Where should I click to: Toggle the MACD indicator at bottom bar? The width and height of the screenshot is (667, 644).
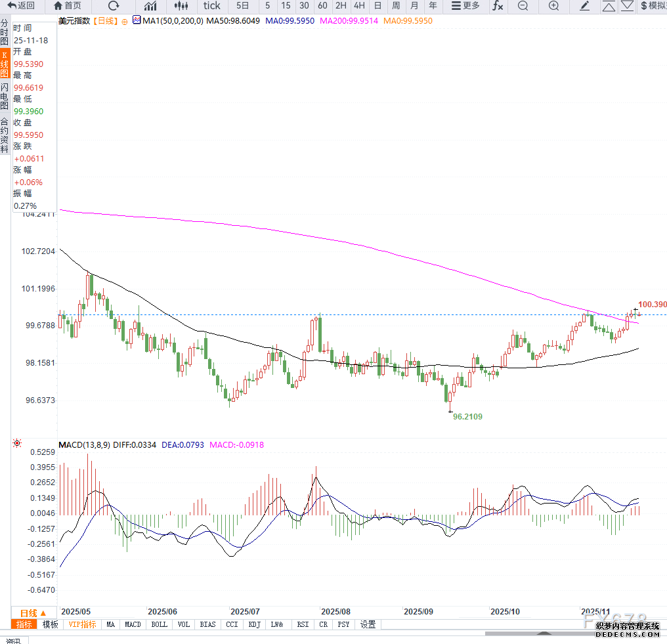tap(133, 624)
